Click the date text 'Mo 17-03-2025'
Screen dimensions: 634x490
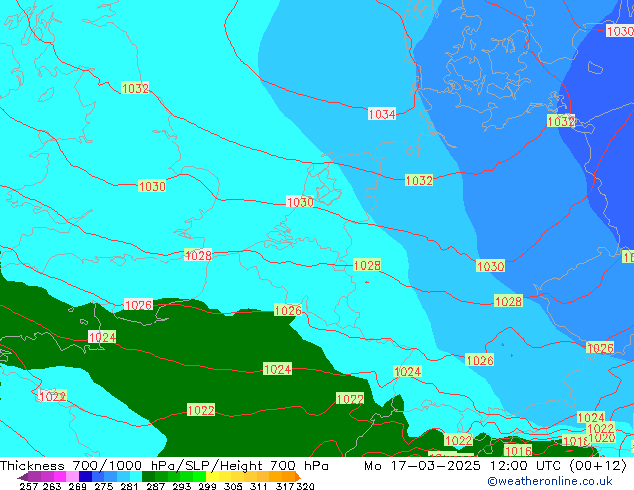422,466
